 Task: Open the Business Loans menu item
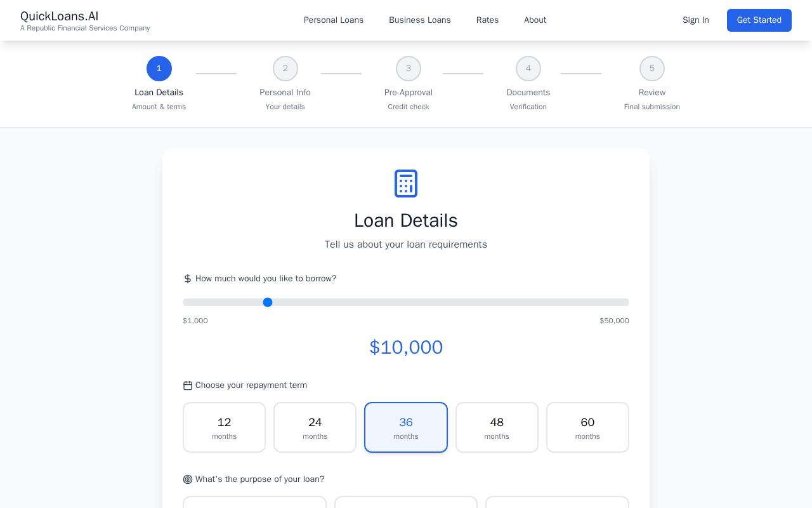click(x=420, y=20)
